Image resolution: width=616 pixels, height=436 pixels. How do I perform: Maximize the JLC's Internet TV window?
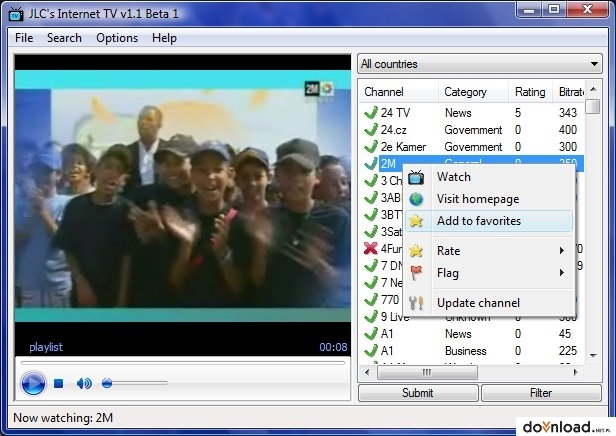554,10
